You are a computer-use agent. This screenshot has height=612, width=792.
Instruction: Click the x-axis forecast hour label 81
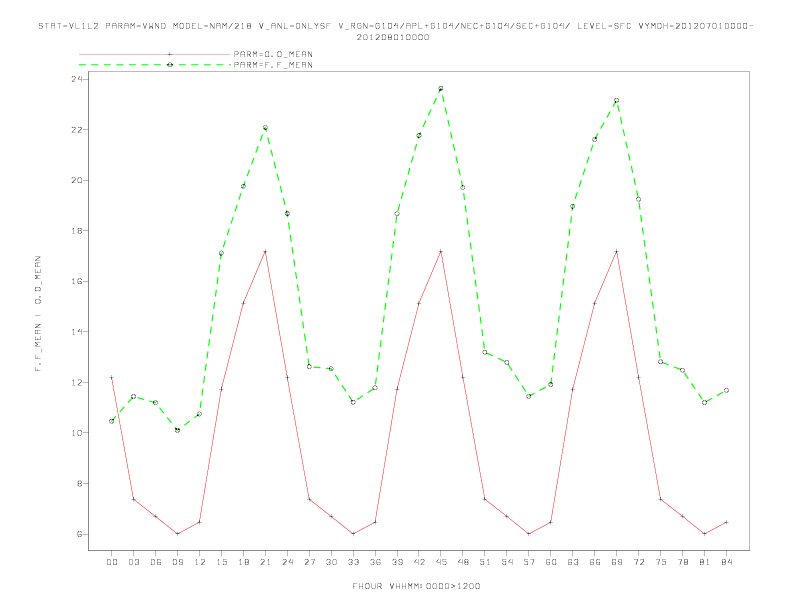point(705,562)
